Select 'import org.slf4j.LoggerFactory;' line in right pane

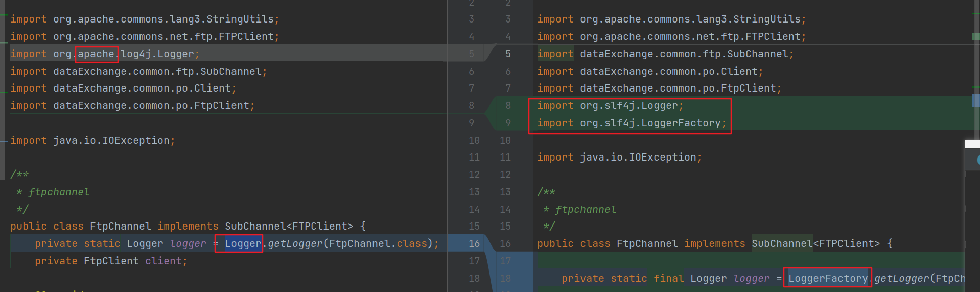pos(632,123)
